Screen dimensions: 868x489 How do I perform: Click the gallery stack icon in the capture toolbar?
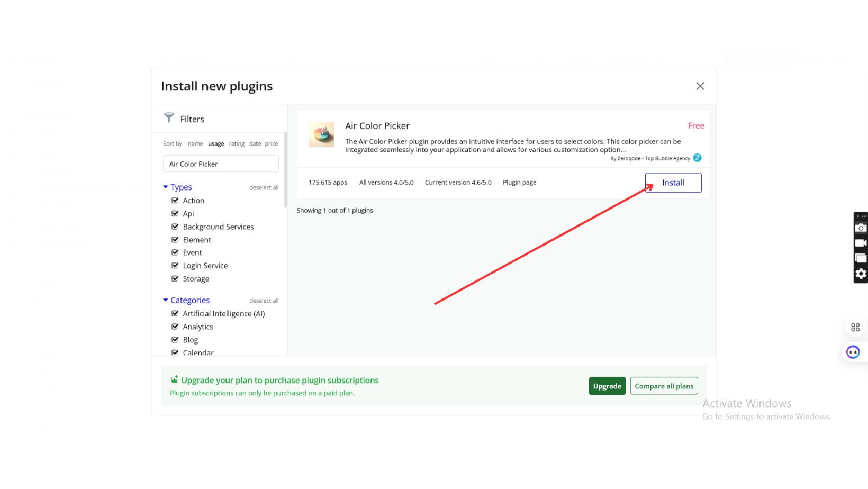(861, 258)
